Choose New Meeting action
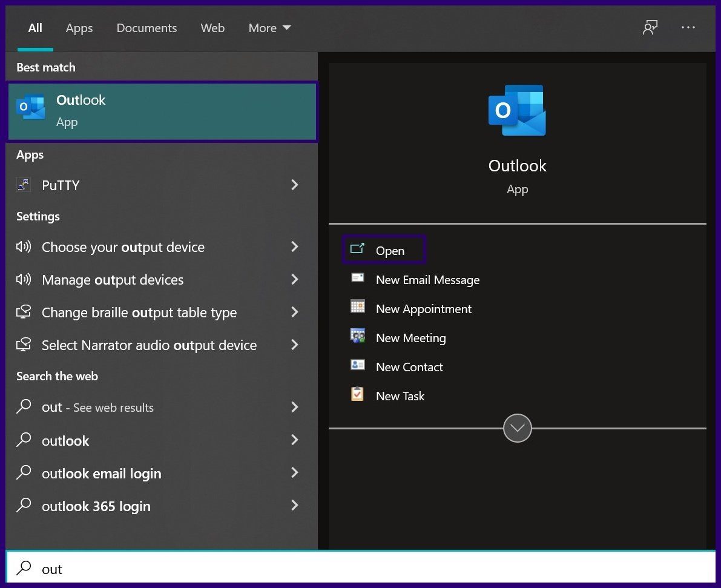The width and height of the screenshot is (721, 588). [x=410, y=338]
